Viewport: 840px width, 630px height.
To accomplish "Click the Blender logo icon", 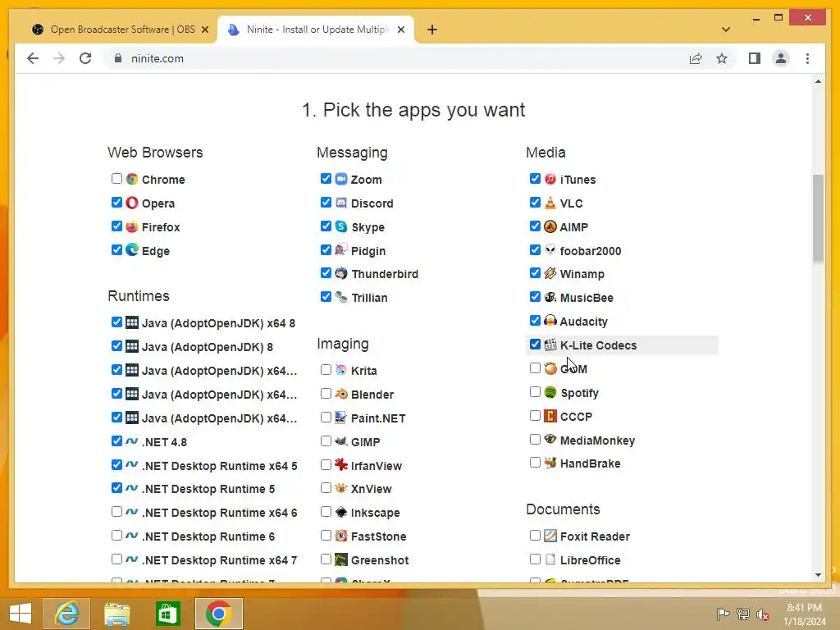I will point(341,395).
